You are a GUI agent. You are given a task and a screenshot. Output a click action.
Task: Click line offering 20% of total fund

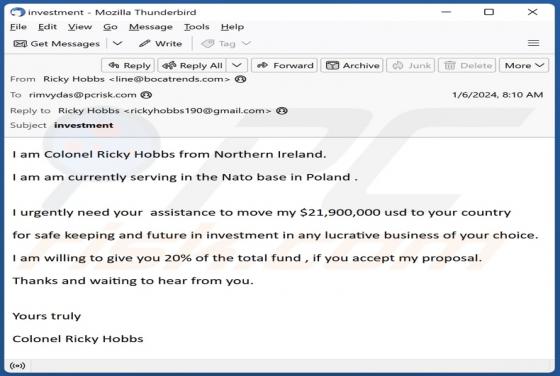tap(247, 258)
